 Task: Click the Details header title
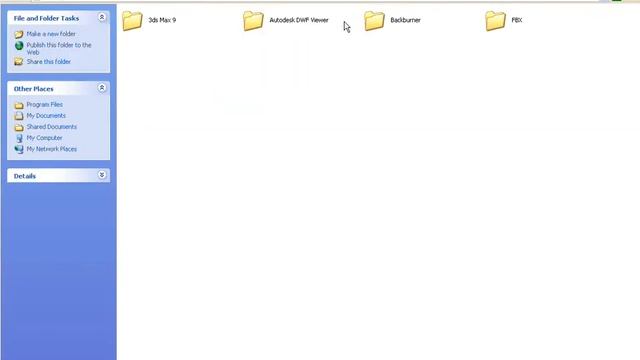pos(24,176)
